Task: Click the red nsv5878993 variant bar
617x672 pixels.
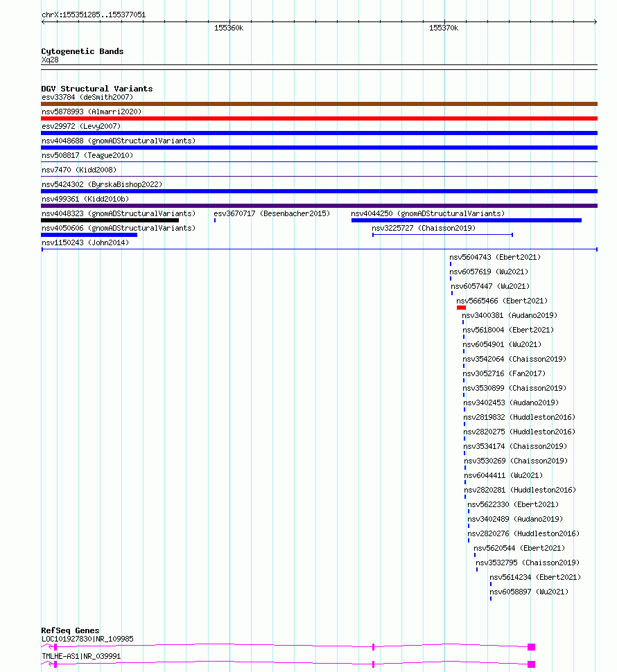Action: click(319, 118)
